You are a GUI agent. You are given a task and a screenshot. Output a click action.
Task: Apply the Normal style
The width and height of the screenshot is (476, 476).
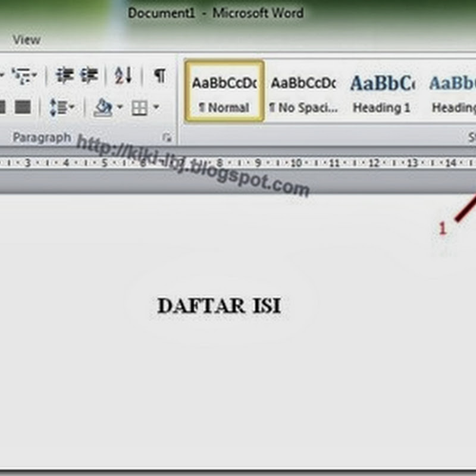pyautogui.click(x=224, y=91)
